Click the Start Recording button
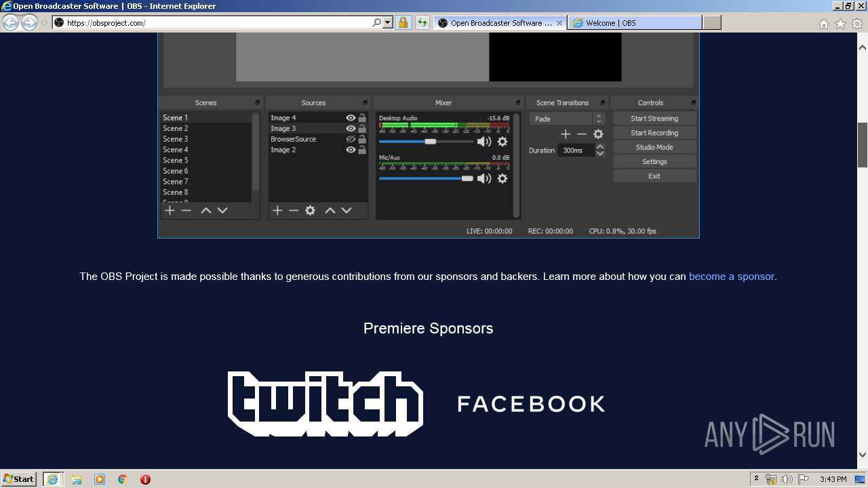This screenshot has width=868, height=488. point(654,133)
